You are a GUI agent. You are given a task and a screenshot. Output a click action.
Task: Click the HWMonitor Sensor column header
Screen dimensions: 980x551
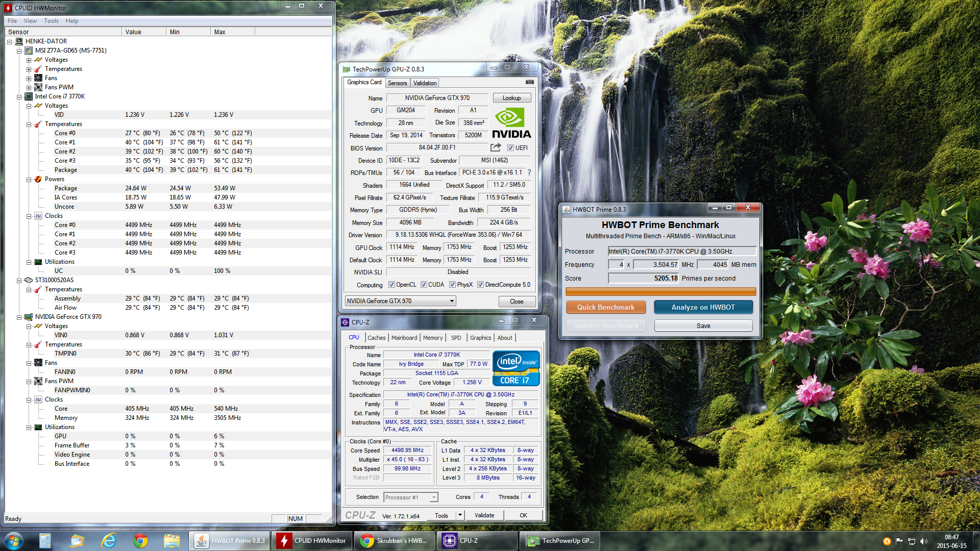pos(63,32)
